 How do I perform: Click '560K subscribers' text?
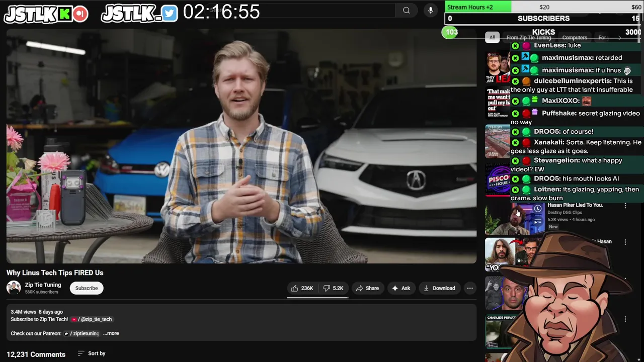pos(42,292)
